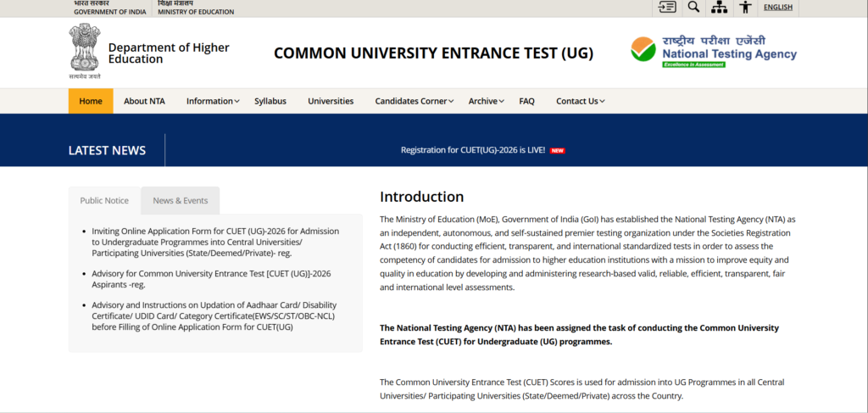
Task: Click the skip to main content icon
Action: pyautogui.click(x=666, y=7)
